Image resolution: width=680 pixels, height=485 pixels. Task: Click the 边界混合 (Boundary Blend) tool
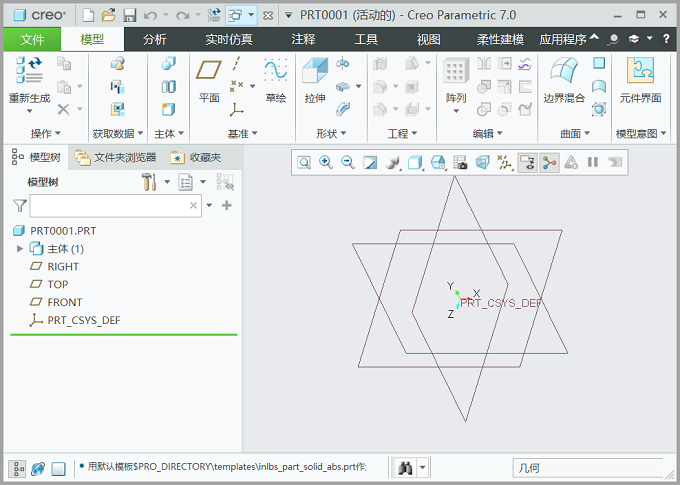(564, 80)
